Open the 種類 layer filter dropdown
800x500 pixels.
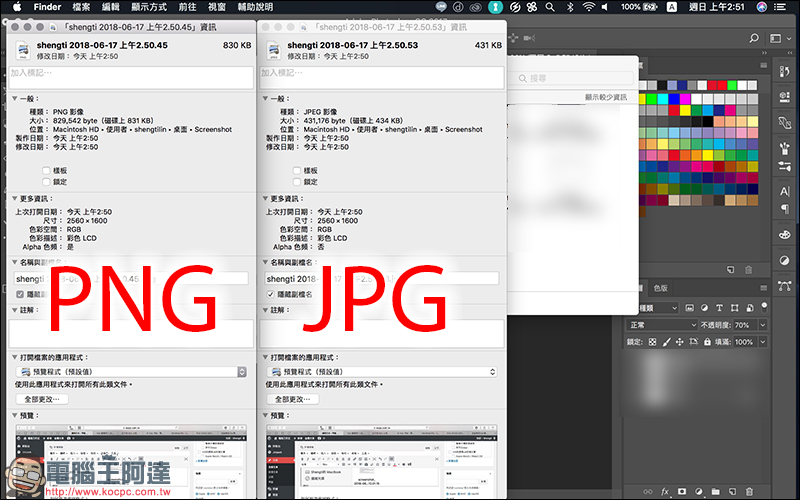click(x=658, y=308)
